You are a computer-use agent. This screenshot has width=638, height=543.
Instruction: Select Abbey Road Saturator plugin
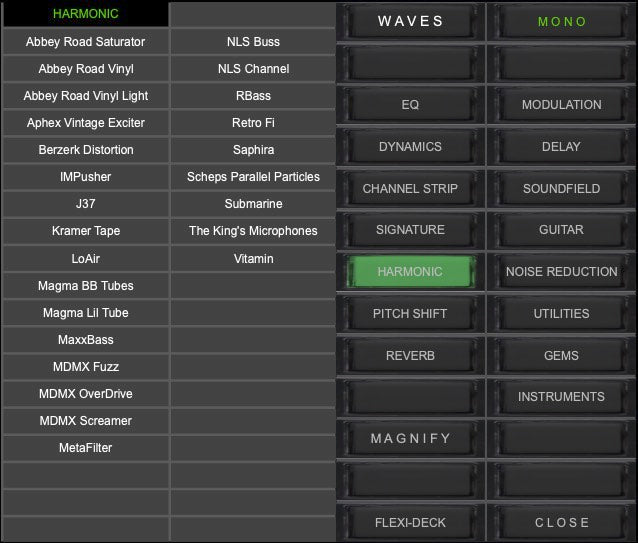pos(85,42)
